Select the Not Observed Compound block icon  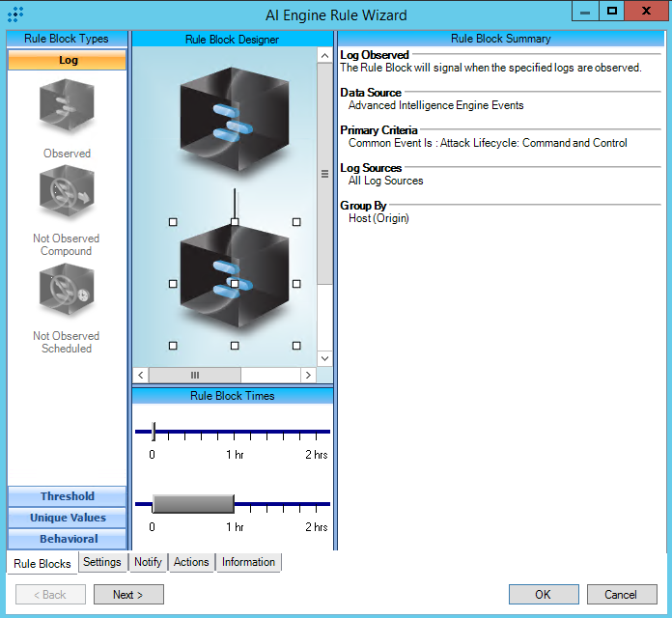pyautogui.click(x=67, y=194)
